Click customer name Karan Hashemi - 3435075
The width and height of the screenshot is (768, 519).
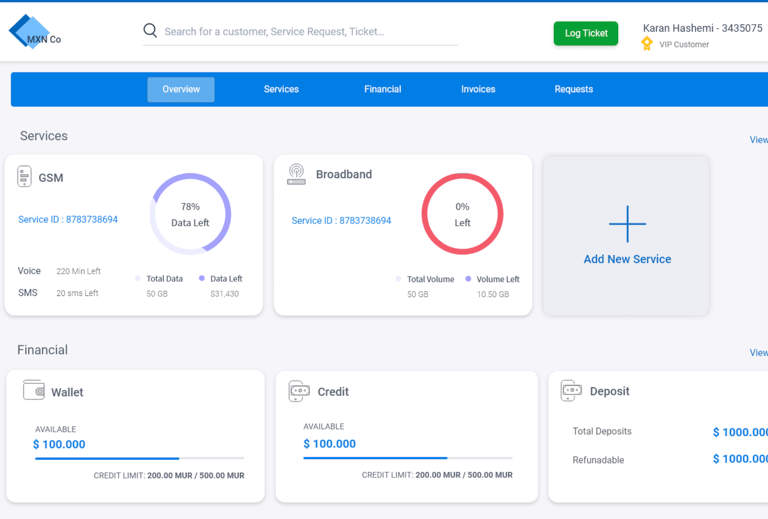click(703, 28)
